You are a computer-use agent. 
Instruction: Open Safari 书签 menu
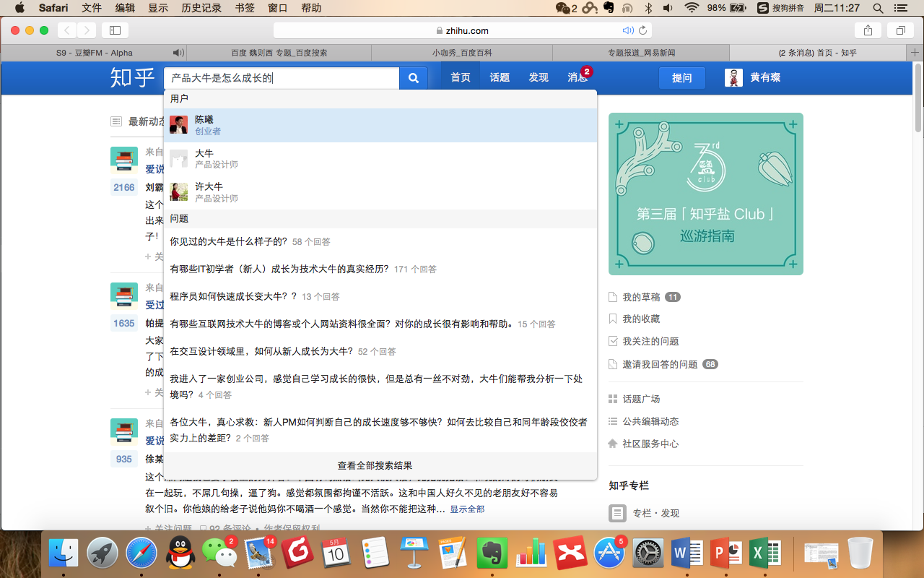click(x=245, y=8)
